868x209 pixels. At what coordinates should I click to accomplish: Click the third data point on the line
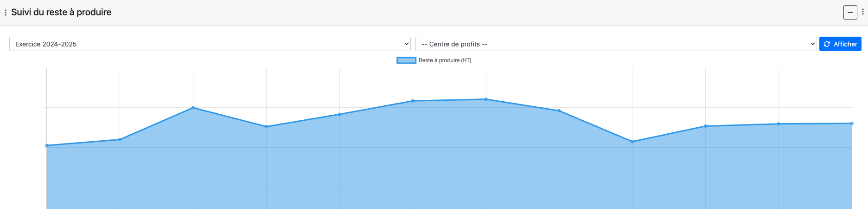click(193, 108)
